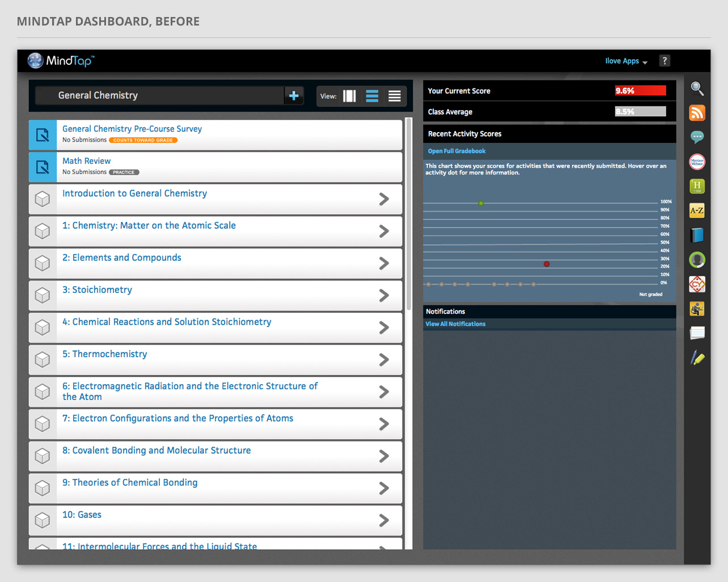Click the red current score bar
728x582 pixels.
tap(640, 91)
